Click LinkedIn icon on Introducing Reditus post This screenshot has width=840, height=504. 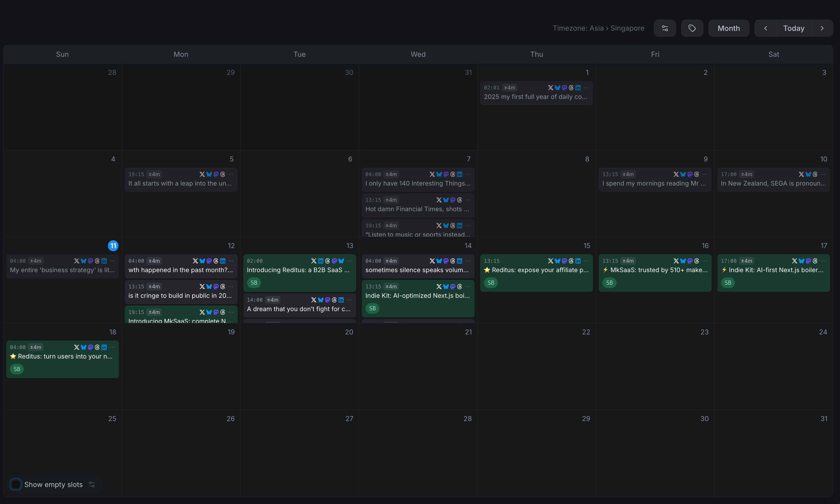point(320,261)
